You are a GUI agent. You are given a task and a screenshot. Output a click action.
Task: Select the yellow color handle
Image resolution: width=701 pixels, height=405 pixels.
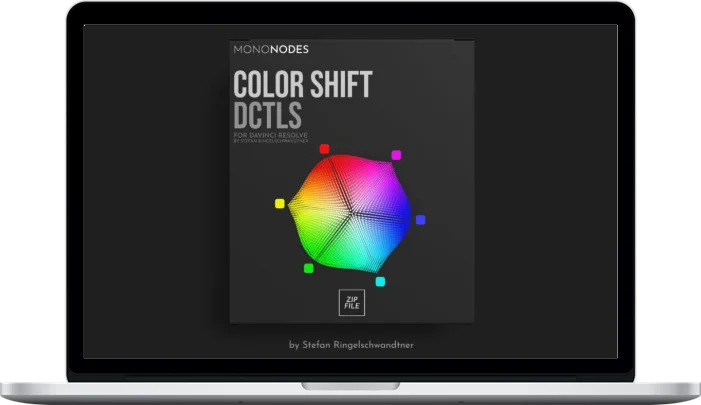280,203
